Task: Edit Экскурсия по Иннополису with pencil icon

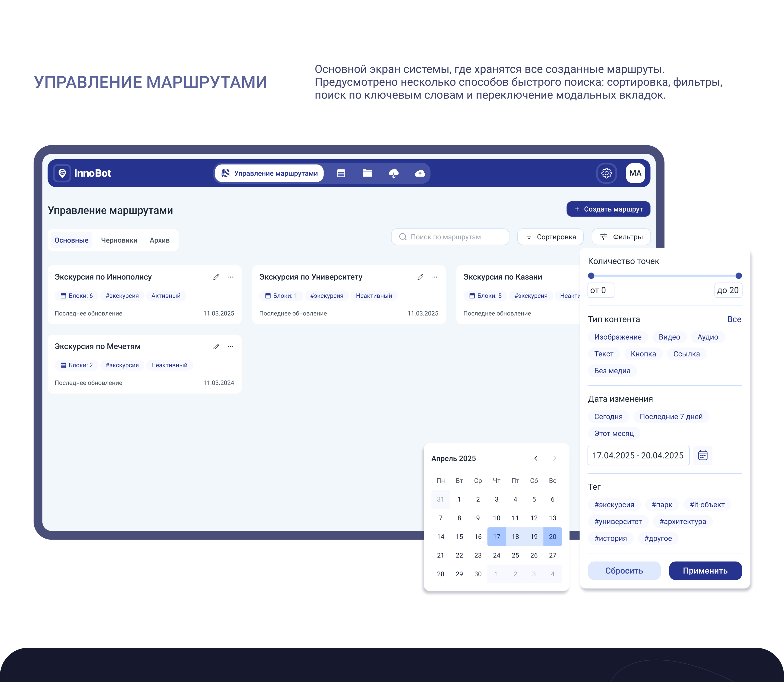Action: coord(216,277)
